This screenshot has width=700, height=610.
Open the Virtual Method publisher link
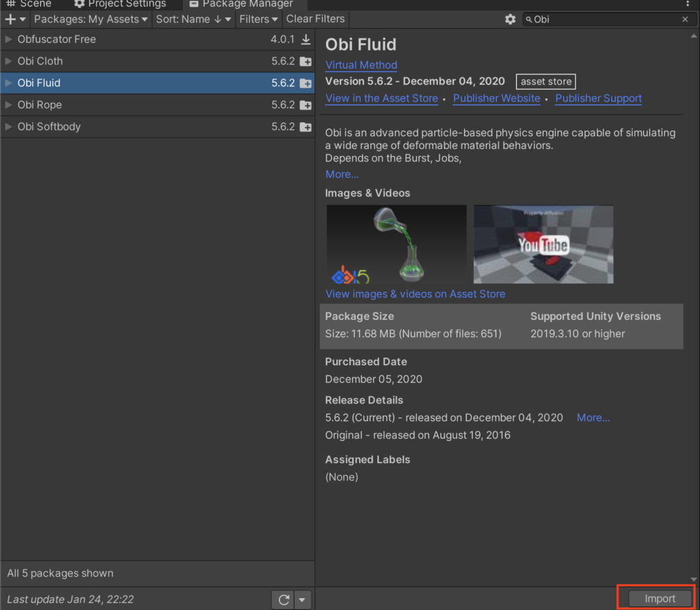coord(361,65)
